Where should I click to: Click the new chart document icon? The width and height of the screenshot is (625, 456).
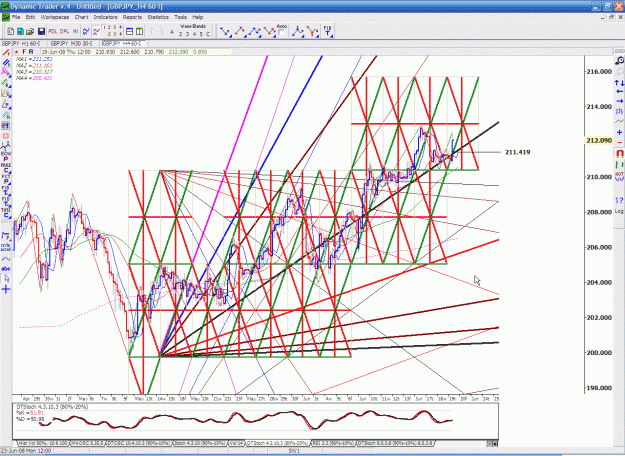(x=10, y=31)
